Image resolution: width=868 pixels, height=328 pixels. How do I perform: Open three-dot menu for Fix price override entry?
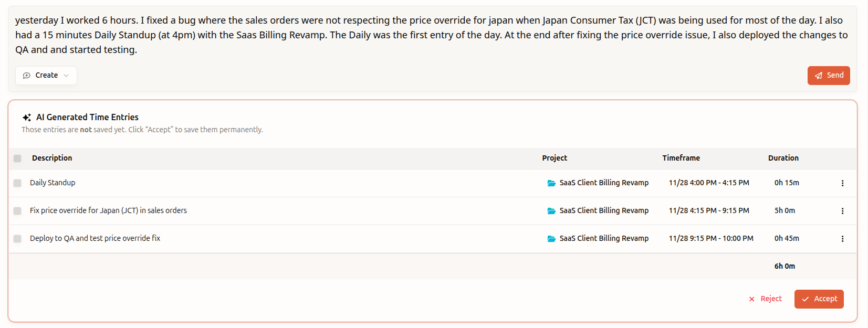842,211
